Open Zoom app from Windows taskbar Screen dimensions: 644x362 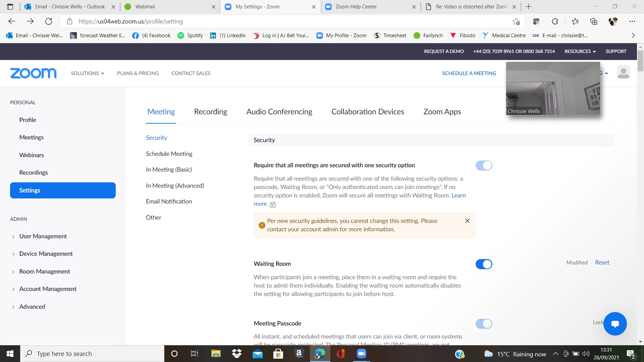click(361, 354)
